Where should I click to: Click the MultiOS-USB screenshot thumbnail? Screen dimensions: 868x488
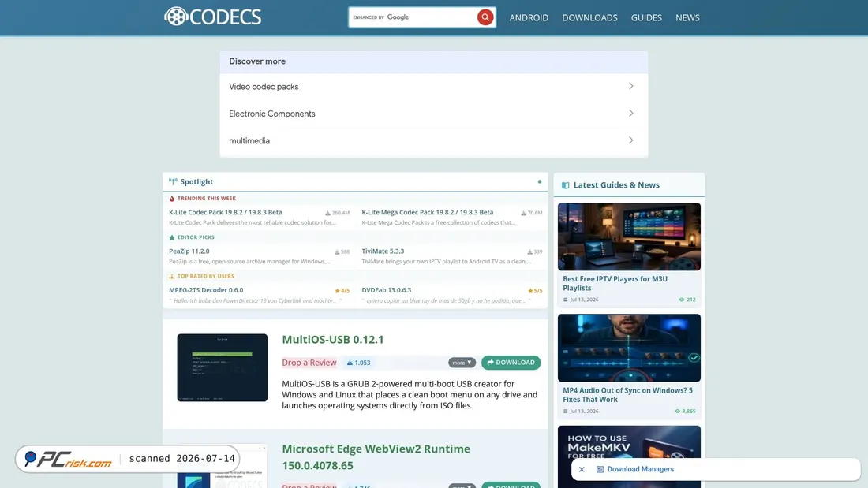(x=222, y=367)
